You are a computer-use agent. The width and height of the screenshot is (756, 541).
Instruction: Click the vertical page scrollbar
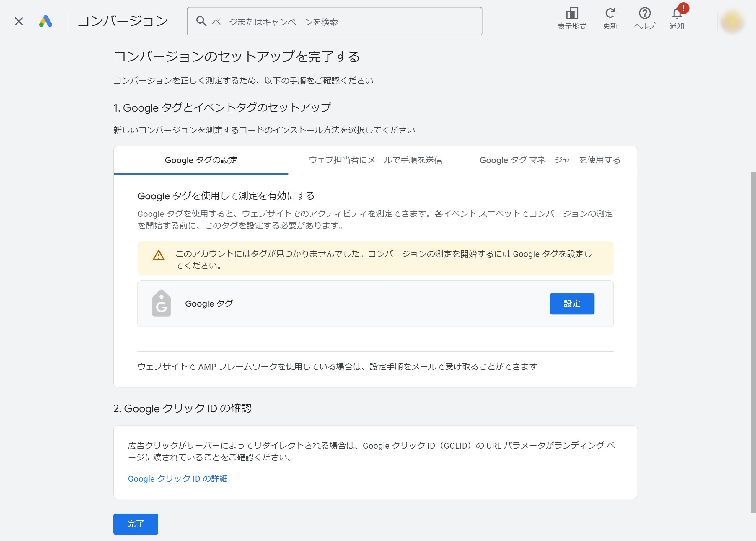[753, 342]
